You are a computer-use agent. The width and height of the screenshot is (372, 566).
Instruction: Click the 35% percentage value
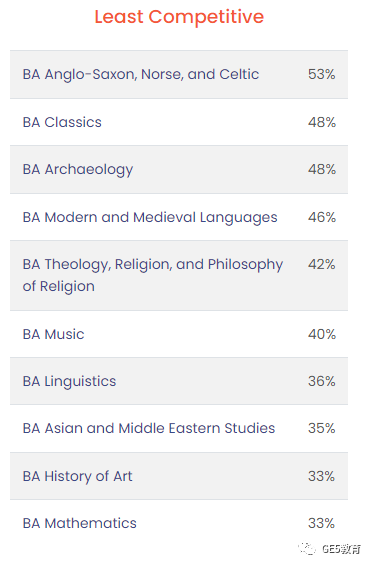click(x=321, y=428)
